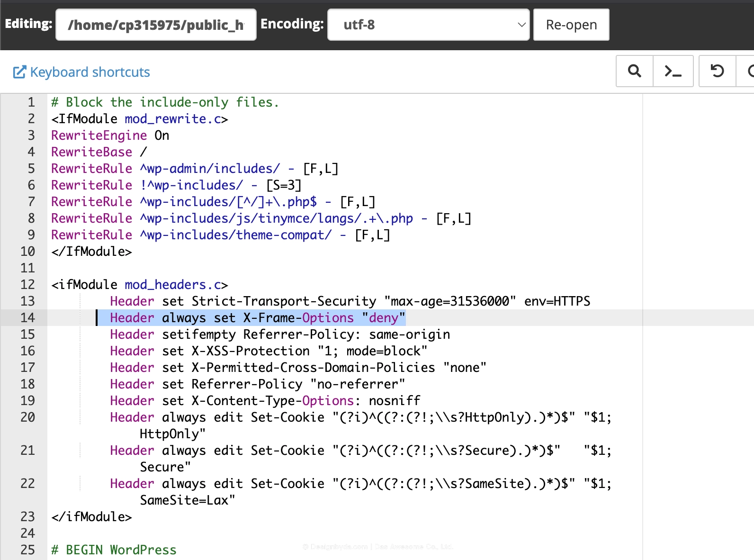The height and width of the screenshot is (560, 754).
Task: Click the go-to-line terminal prompt icon
Action: tap(673, 71)
